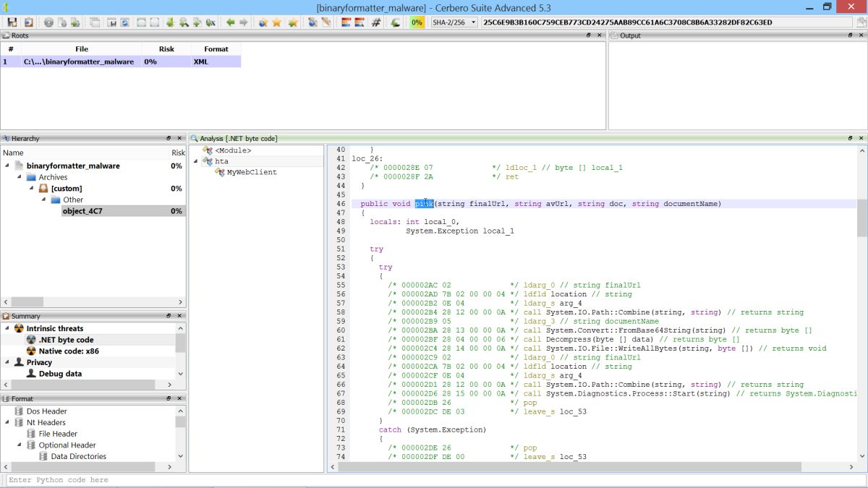Click the middle gold star bookmark icon

coord(277,22)
